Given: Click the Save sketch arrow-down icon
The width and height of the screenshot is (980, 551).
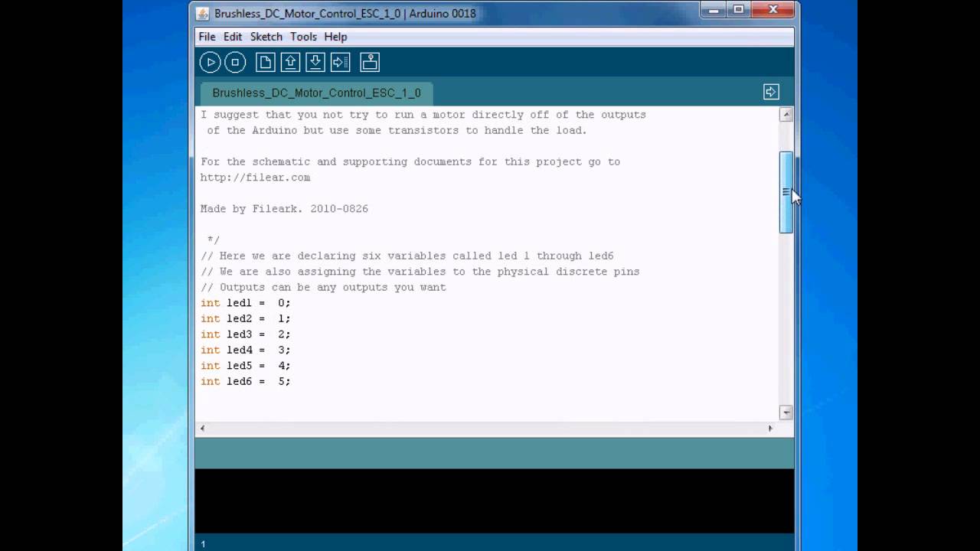Looking at the screenshot, I should pos(315,63).
